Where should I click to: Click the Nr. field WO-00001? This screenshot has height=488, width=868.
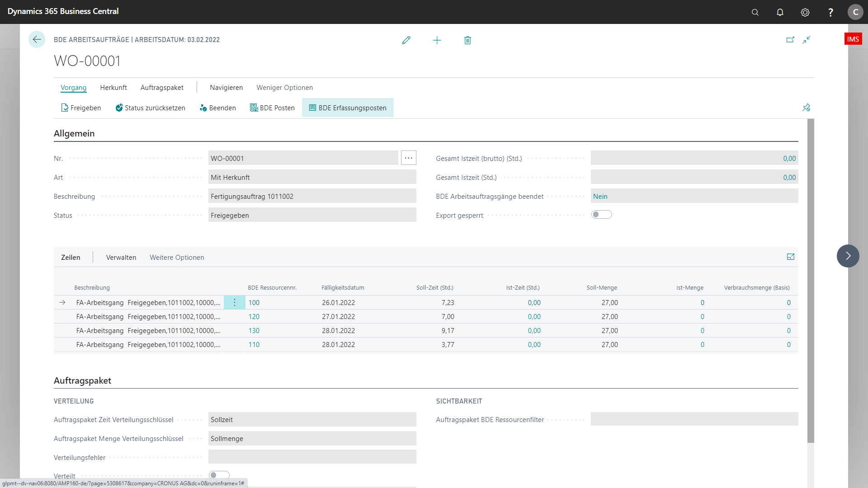click(x=303, y=158)
